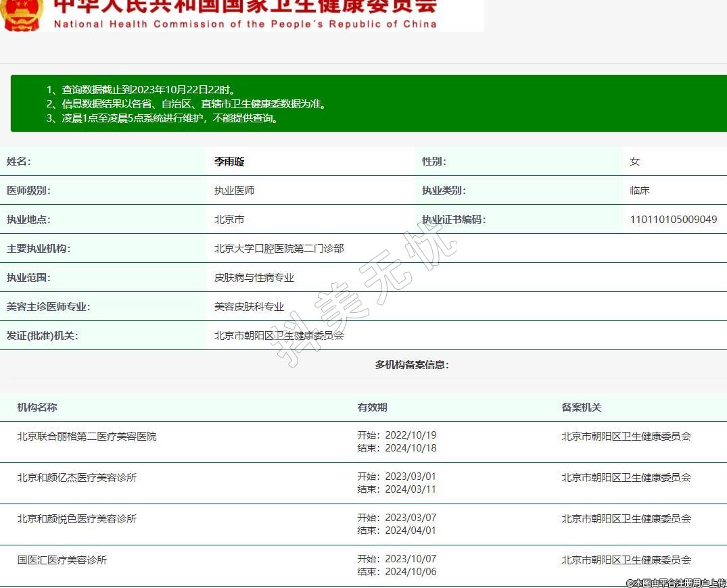Click the national emblem logo
Image resolution: width=727 pixels, height=588 pixels.
(22, 14)
